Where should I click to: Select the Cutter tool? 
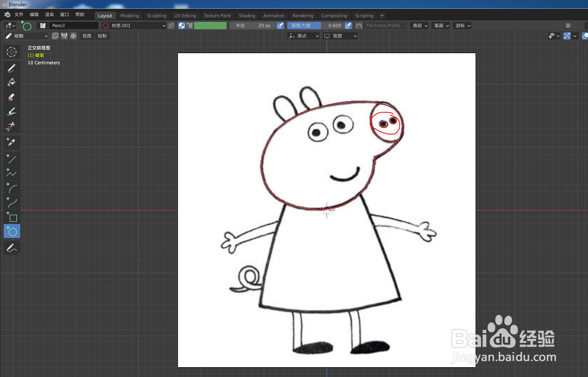click(11, 127)
